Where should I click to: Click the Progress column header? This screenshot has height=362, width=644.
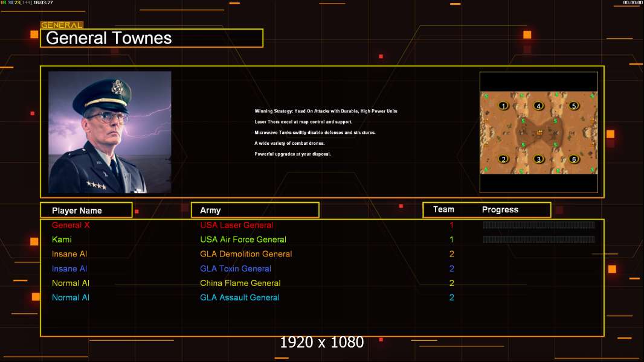[500, 210]
